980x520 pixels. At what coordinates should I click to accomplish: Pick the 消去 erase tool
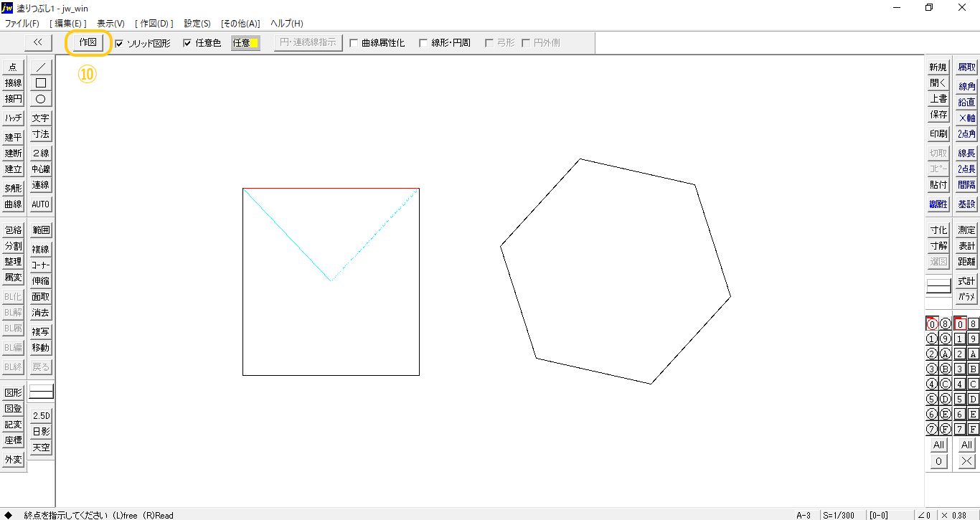pyautogui.click(x=41, y=313)
